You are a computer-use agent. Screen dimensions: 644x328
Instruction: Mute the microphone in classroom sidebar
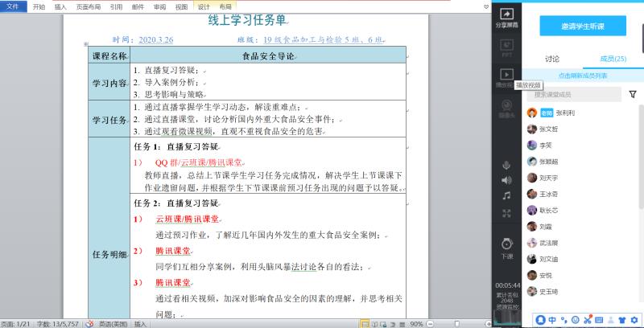click(x=506, y=163)
